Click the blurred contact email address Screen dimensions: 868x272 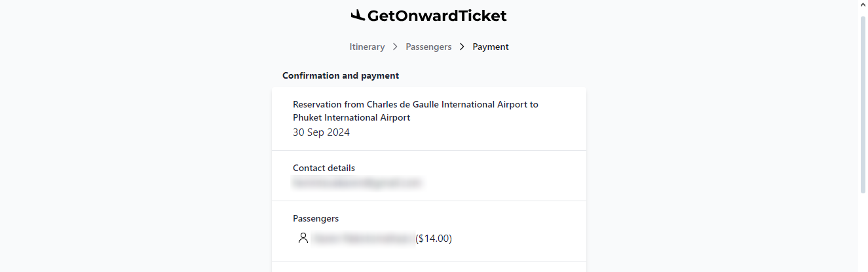pos(357,183)
